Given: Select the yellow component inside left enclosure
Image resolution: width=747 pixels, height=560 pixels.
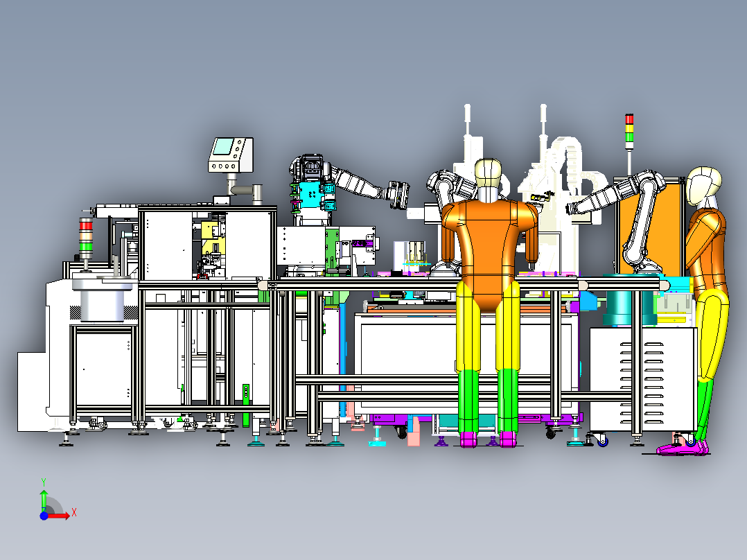Looking at the screenshot, I should pyautogui.click(x=213, y=239).
